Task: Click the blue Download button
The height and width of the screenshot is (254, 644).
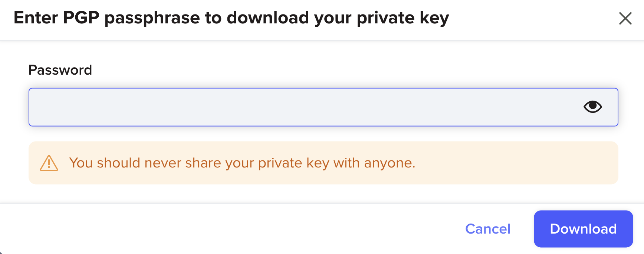Action: tap(583, 229)
